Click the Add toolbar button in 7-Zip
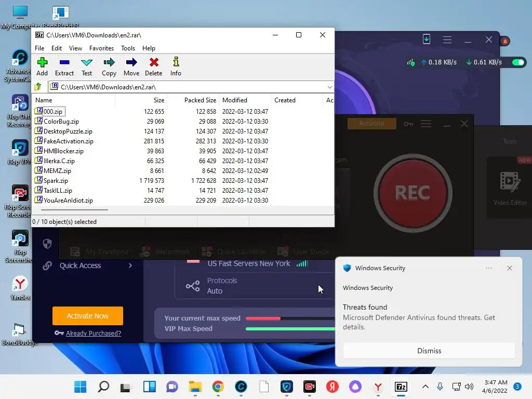 coord(42,66)
